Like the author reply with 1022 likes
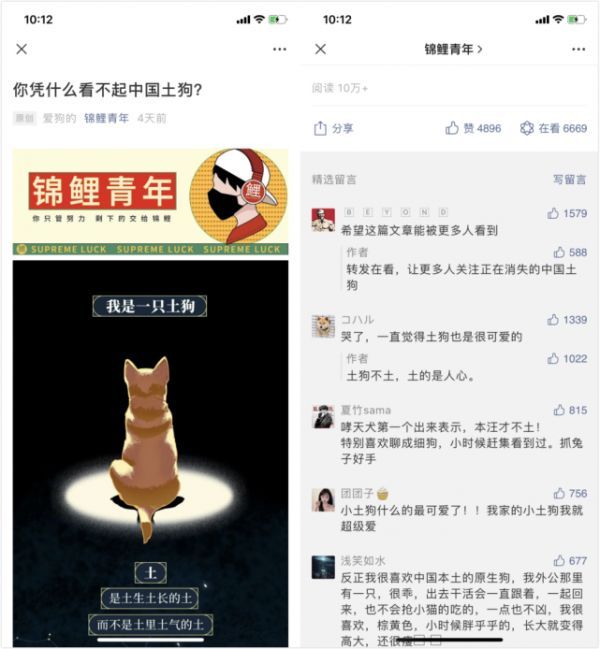Viewport: 600px width, 649px height. click(567, 358)
